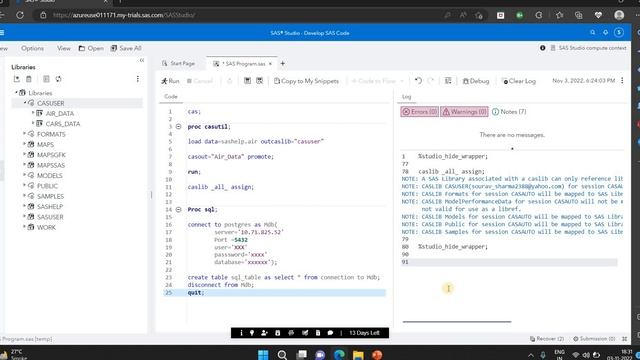Open the editor toolbar's more options menu
The height and width of the screenshot is (360, 640).
(622, 81)
